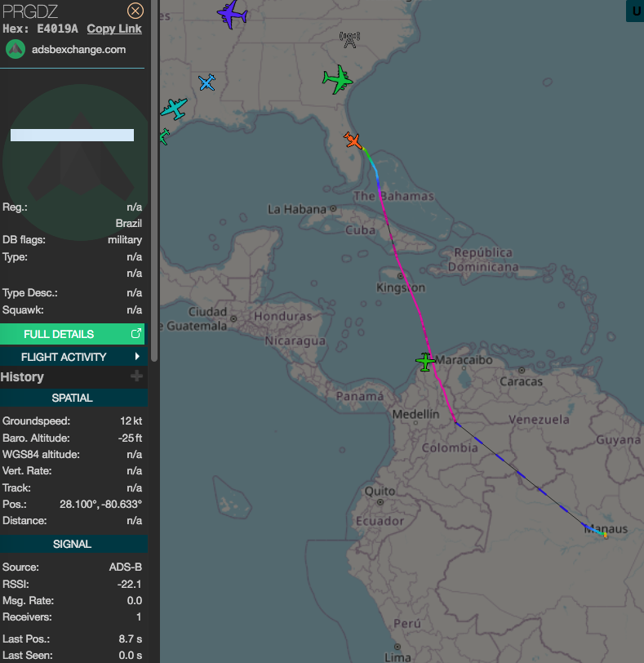Select the green plane near Maracaibo

click(425, 362)
